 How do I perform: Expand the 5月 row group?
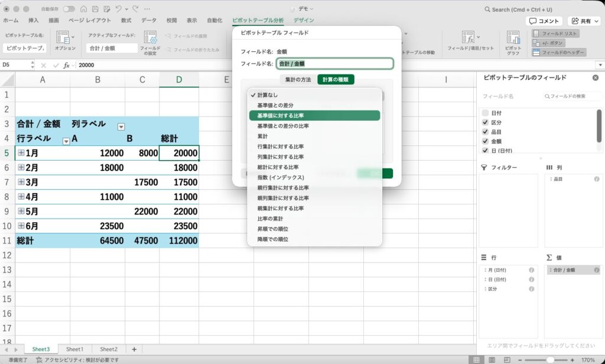coord(21,211)
